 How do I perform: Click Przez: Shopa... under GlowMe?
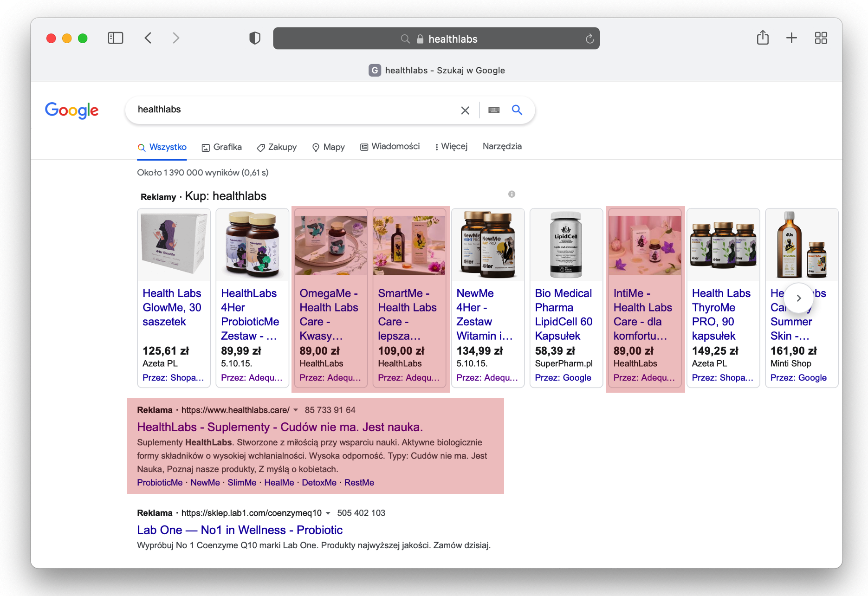pos(173,378)
